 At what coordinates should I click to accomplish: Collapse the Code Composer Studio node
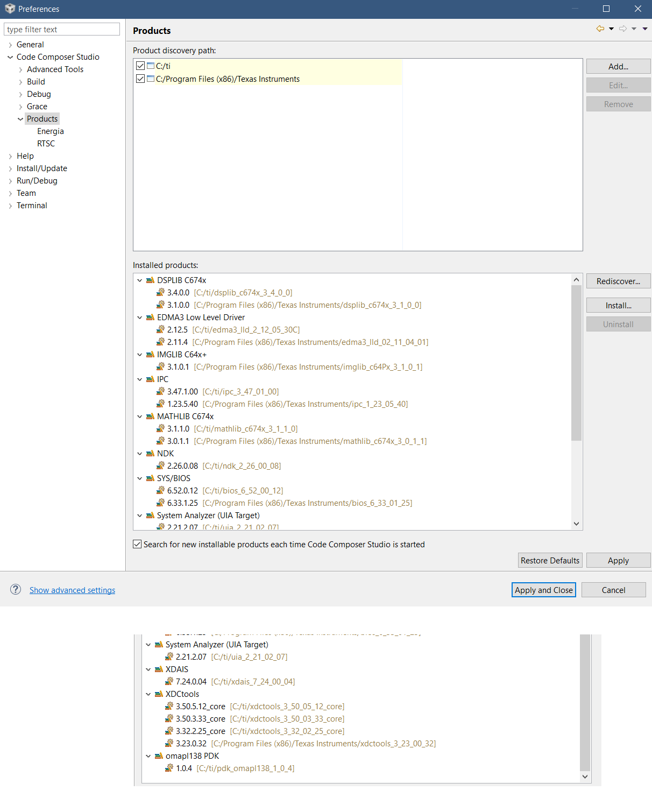(x=10, y=58)
